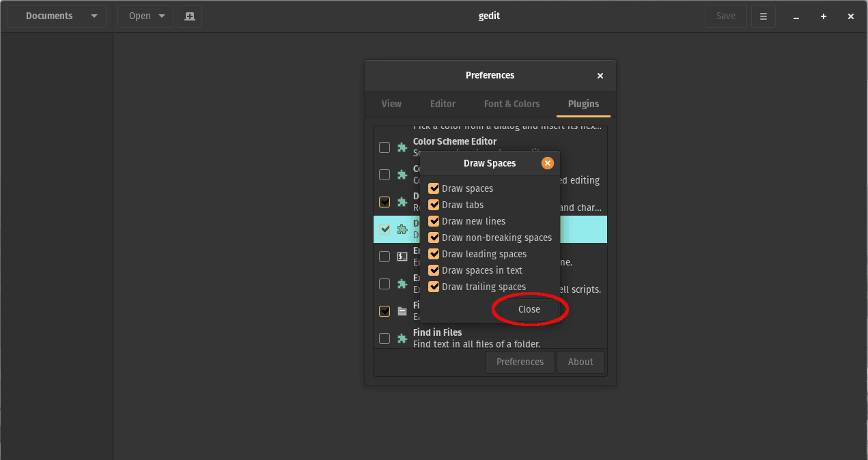Image resolution: width=868 pixels, height=460 pixels.
Task: Click the Preferences dialog title bar text
Action: 490,75
